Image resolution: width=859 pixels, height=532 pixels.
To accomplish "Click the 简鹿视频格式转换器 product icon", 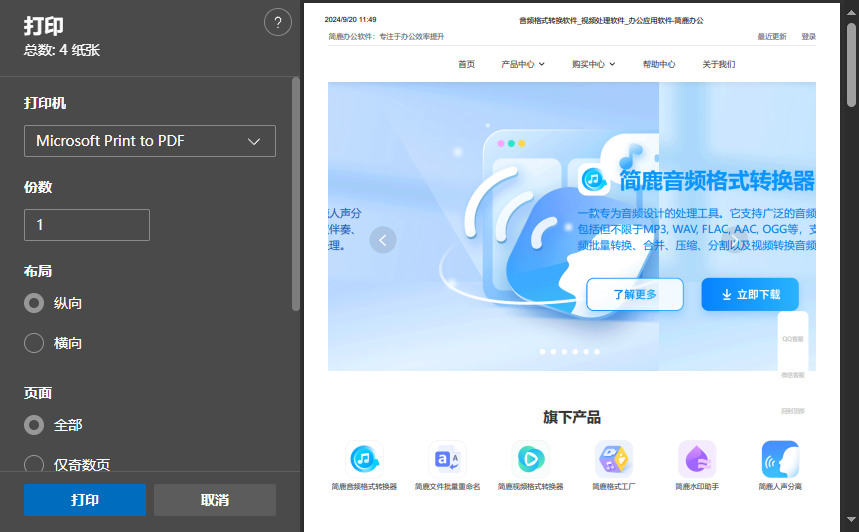I will 530,459.
